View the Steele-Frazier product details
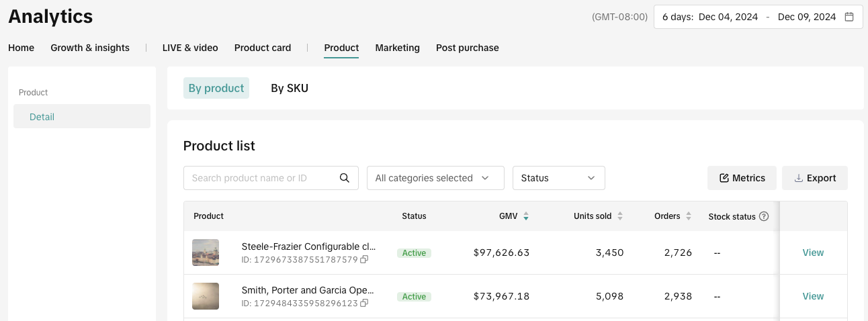The width and height of the screenshot is (868, 321). pos(813,253)
